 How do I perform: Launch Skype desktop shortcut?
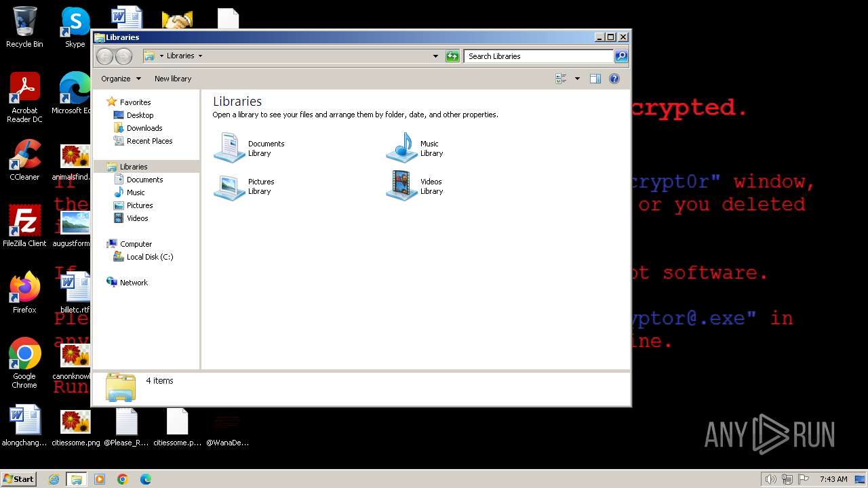(75, 27)
